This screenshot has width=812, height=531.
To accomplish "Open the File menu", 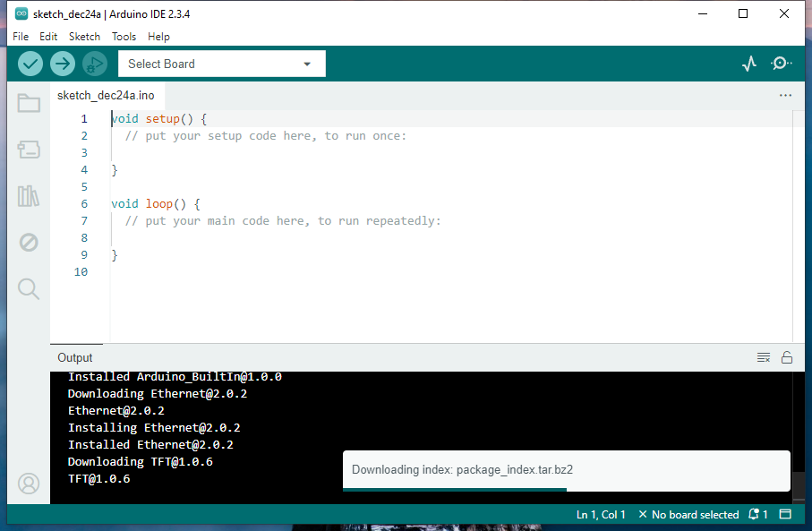I will point(21,37).
